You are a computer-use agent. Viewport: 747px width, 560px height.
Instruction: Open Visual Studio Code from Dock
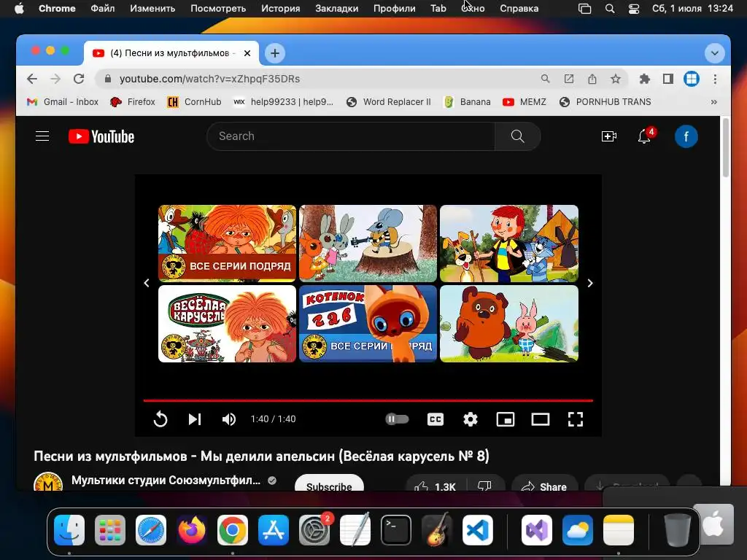(478, 530)
